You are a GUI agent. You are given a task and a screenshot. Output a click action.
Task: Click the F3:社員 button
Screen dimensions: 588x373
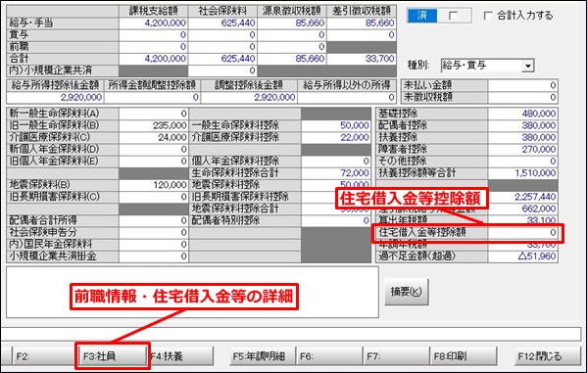click(112, 356)
